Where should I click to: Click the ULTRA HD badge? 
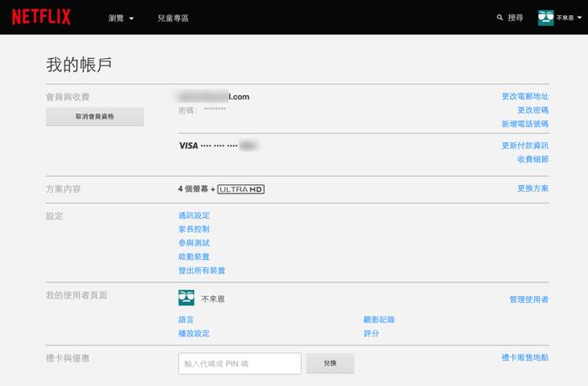[241, 189]
